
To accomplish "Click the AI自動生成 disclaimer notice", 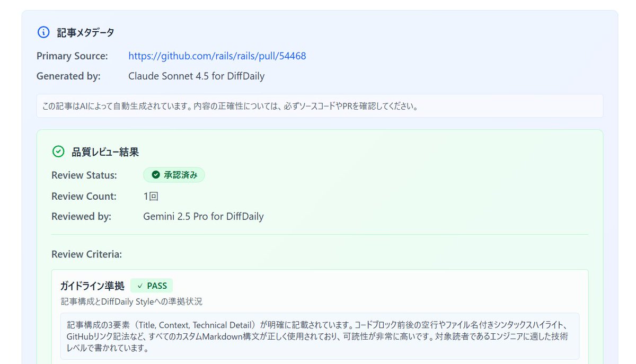I will point(320,106).
